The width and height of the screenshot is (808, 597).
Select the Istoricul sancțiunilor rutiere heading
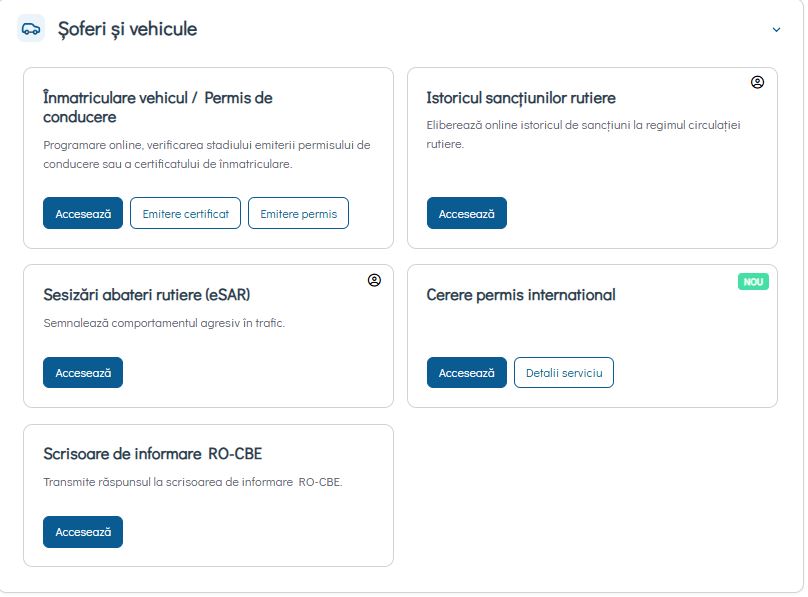(x=521, y=98)
